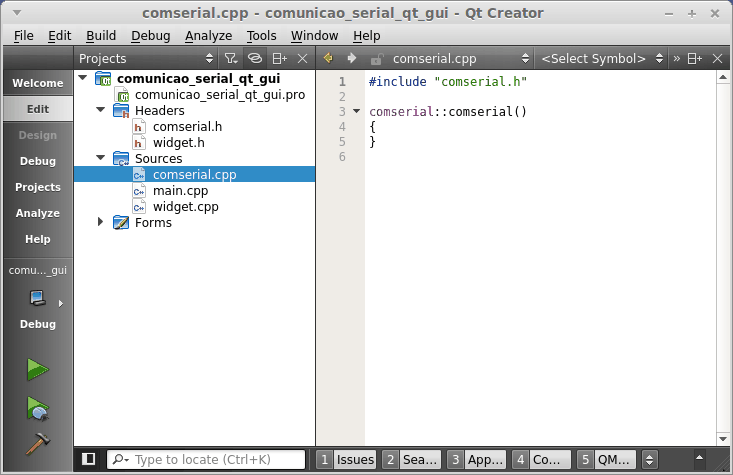733x475 pixels.
Task: Switch to Projects mode
Action: tap(38, 187)
